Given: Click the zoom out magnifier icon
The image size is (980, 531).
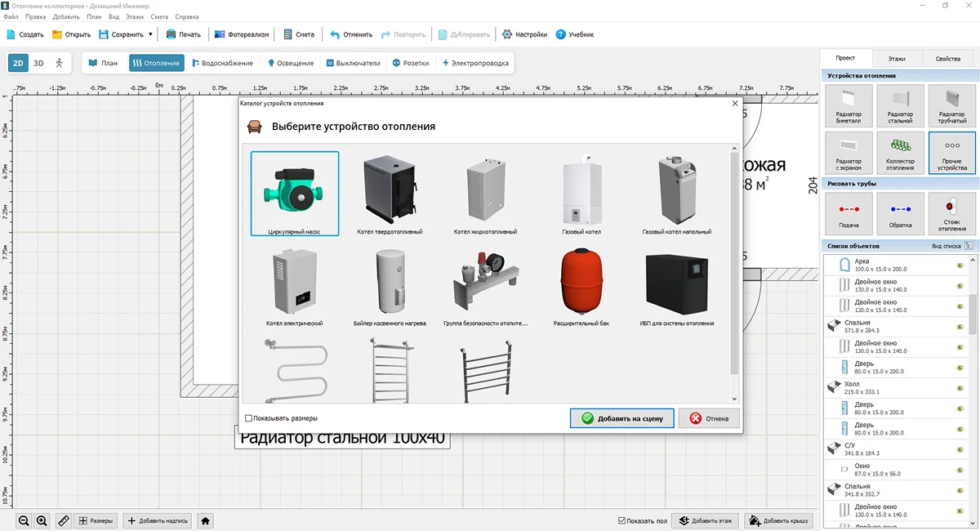Looking at the screenshot, I should [24, 520].
